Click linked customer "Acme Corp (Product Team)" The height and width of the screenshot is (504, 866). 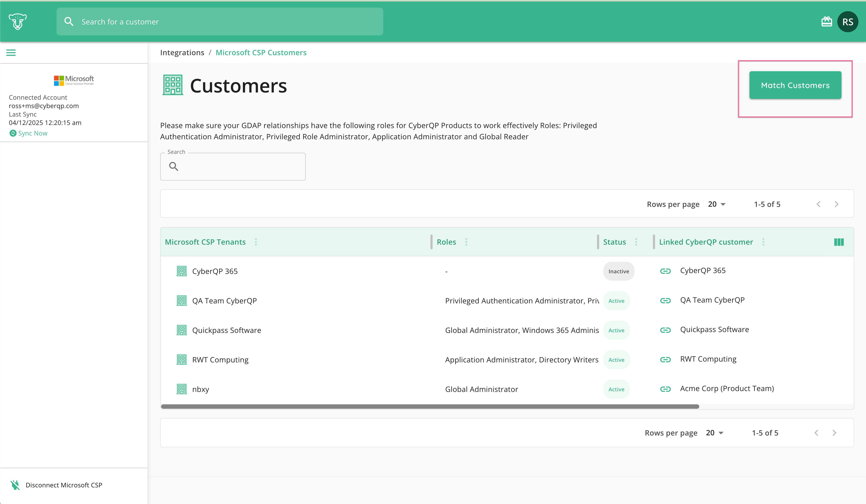pyautogui.click(x=727, y=389)
